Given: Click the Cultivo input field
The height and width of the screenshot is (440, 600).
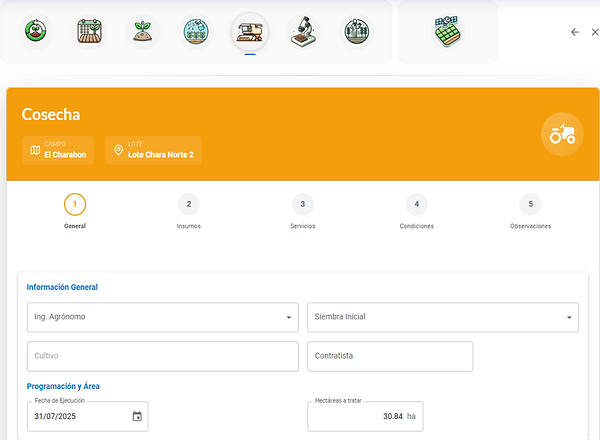Looking at the screenshot, I should pyautogui.click(x=163, y=356).
